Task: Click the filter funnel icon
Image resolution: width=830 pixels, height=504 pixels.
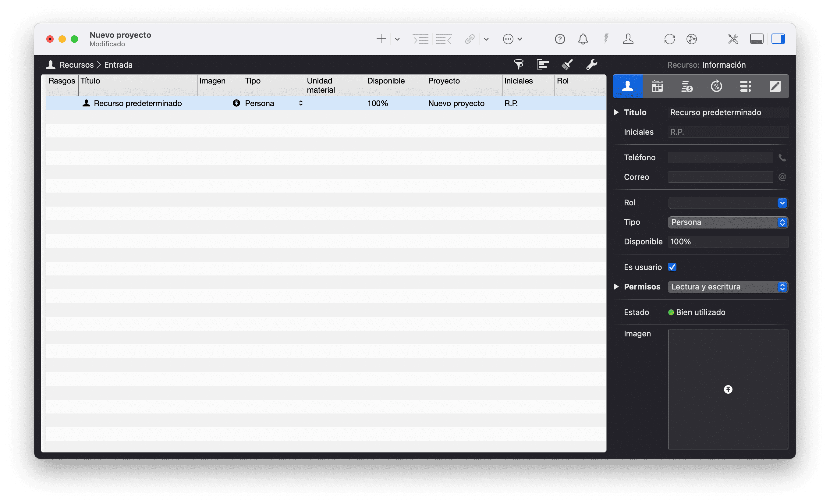Action: 518,64
